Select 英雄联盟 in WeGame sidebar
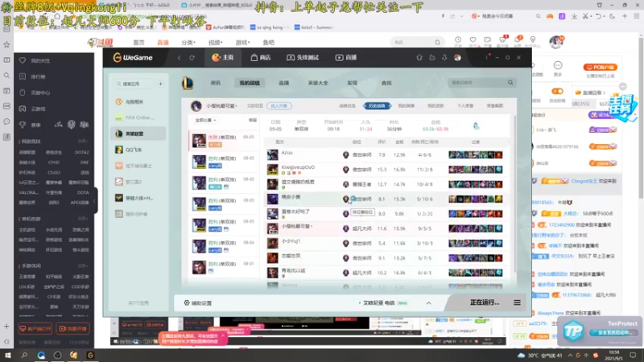This screenshot has width=644, height=362. coord(138,134)
